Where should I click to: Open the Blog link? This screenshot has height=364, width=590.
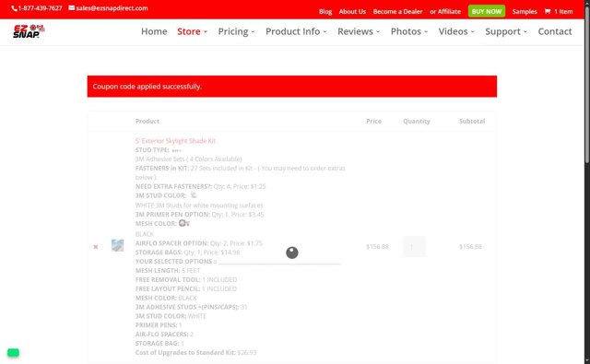tap(325, 12)
